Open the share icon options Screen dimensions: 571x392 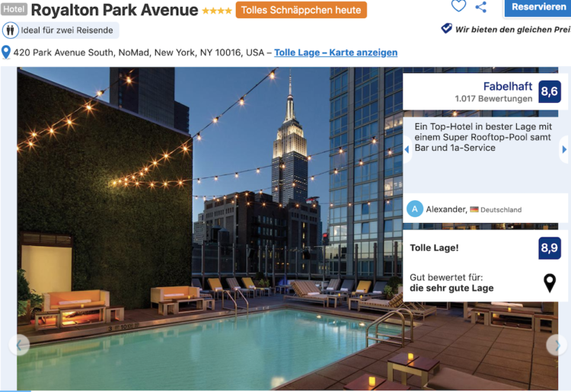(481, 7)
